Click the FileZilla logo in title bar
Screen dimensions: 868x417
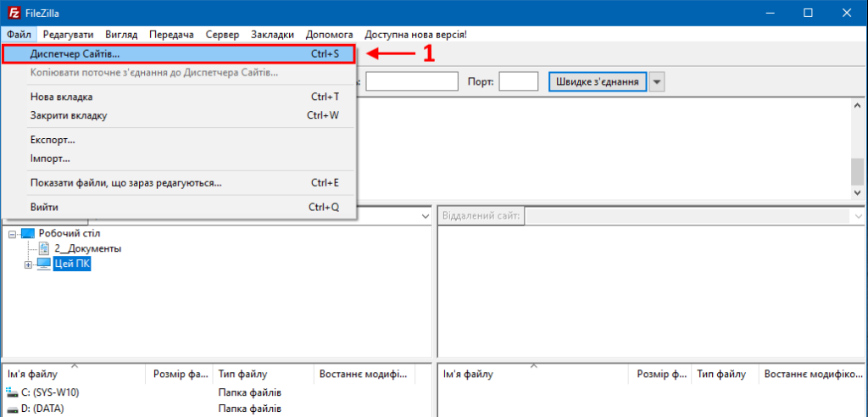[x=12, y=12]
